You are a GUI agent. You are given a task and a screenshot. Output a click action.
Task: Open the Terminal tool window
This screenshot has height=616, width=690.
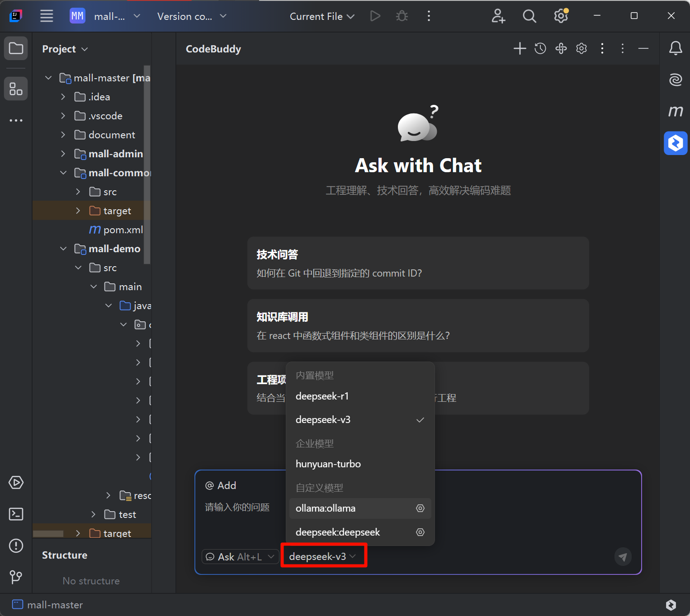[16, 514]
